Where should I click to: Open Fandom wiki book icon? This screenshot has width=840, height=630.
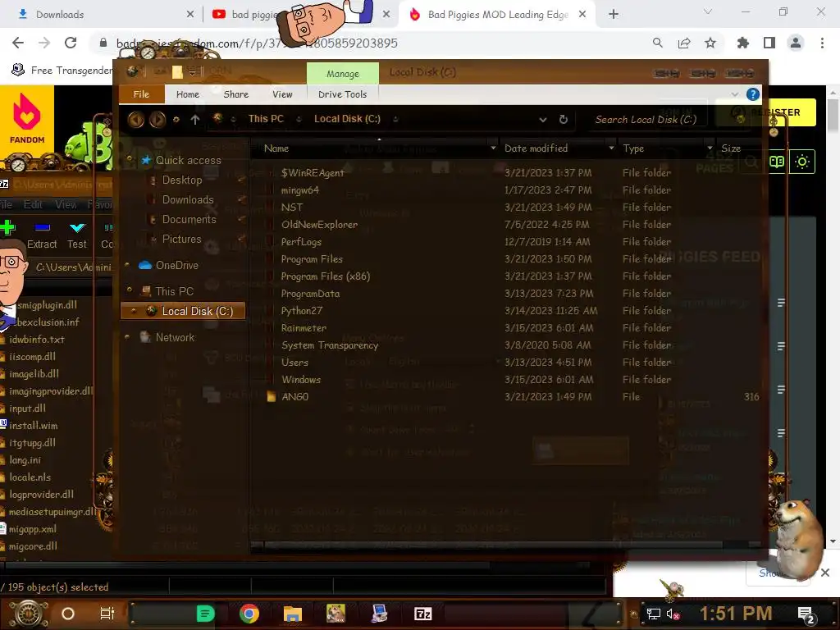point(777,162)
